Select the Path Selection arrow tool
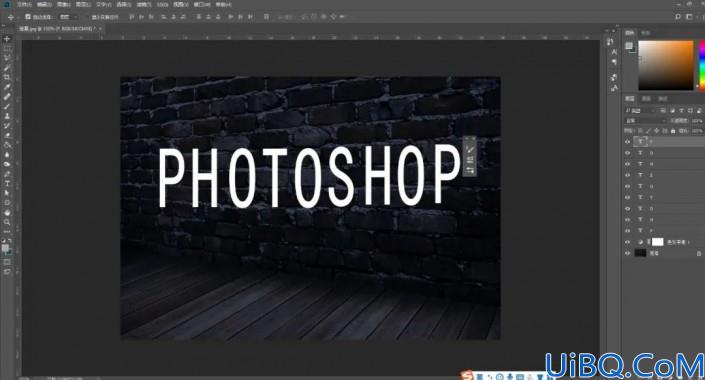Viewport: 705px width, 380px height. click(7, 193)
